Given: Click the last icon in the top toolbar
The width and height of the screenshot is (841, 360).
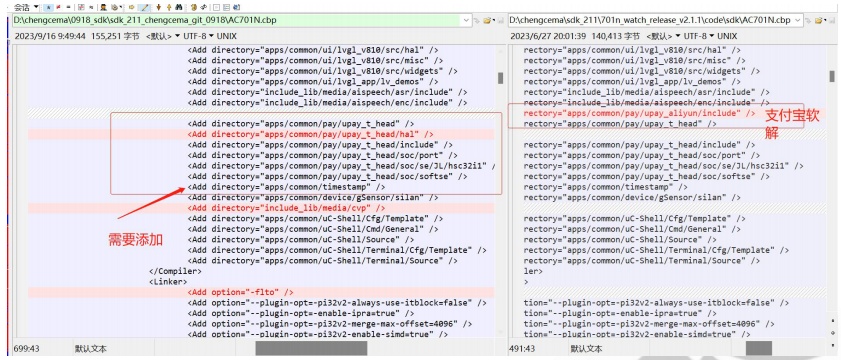Looking at the screenshot, I should pos(237,8).
